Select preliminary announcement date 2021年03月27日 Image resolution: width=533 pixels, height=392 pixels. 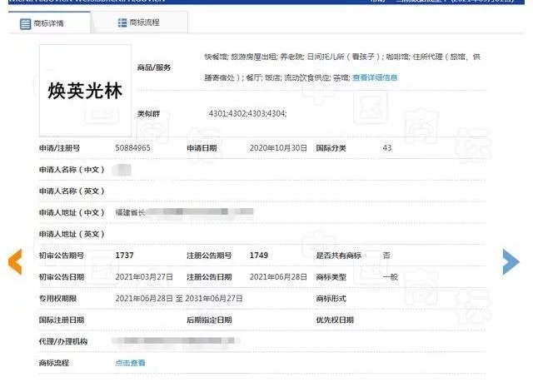144,277
